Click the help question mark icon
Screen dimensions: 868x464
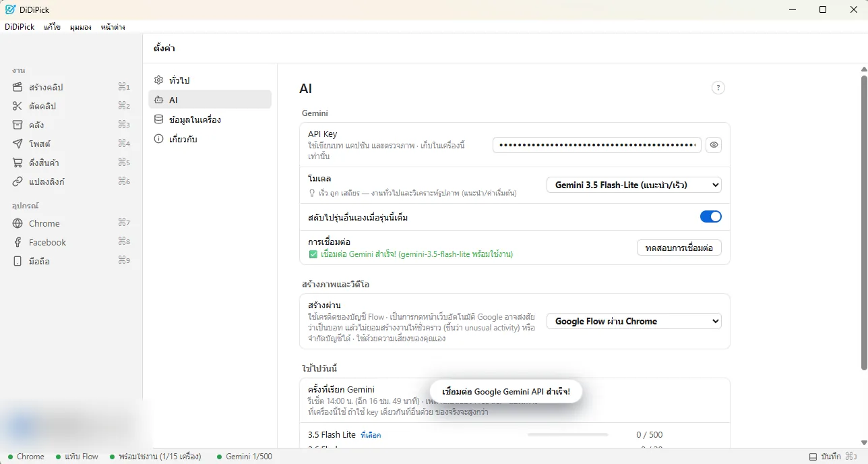pyautogui.click(x=718, y=88)
